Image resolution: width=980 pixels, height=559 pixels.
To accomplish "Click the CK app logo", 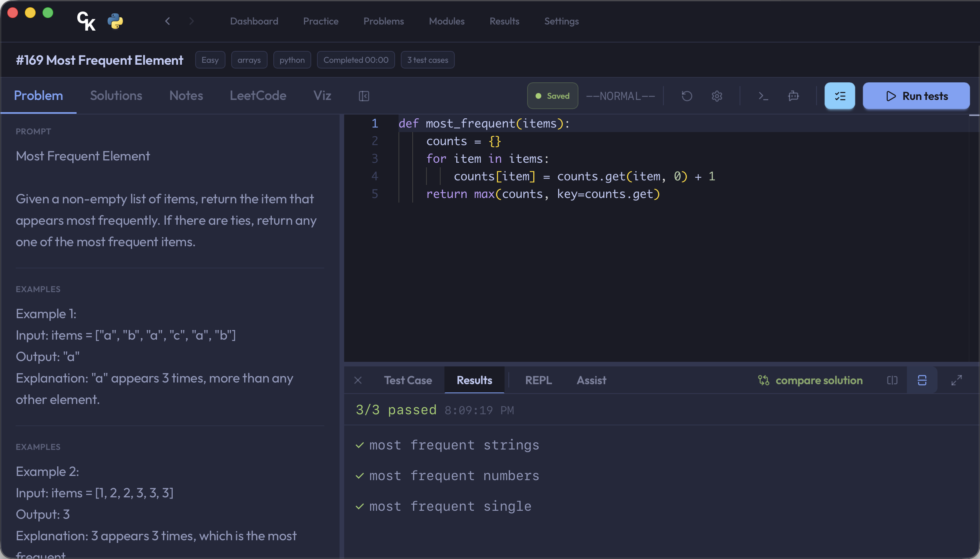I will 87,21.
